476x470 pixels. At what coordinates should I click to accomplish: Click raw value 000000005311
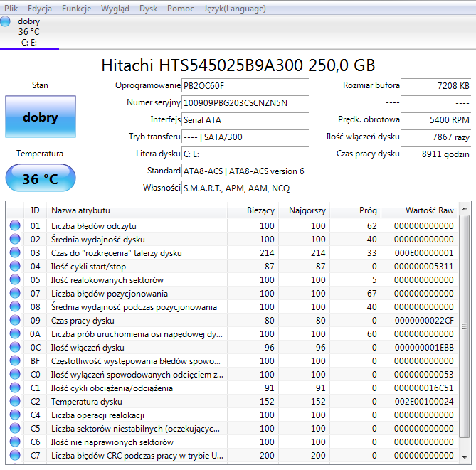pos(424,267)
